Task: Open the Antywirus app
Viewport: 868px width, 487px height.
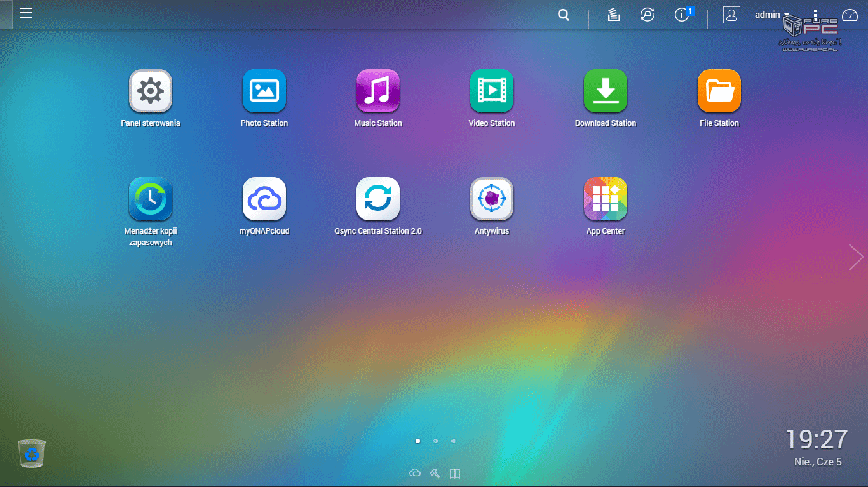Action: pyautogui.click(x=492, y=199)
